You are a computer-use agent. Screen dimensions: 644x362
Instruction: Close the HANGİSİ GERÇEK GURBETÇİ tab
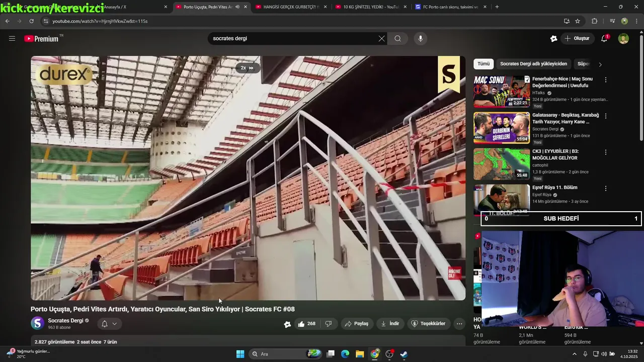pyautogui.click(x=325, y=7)
